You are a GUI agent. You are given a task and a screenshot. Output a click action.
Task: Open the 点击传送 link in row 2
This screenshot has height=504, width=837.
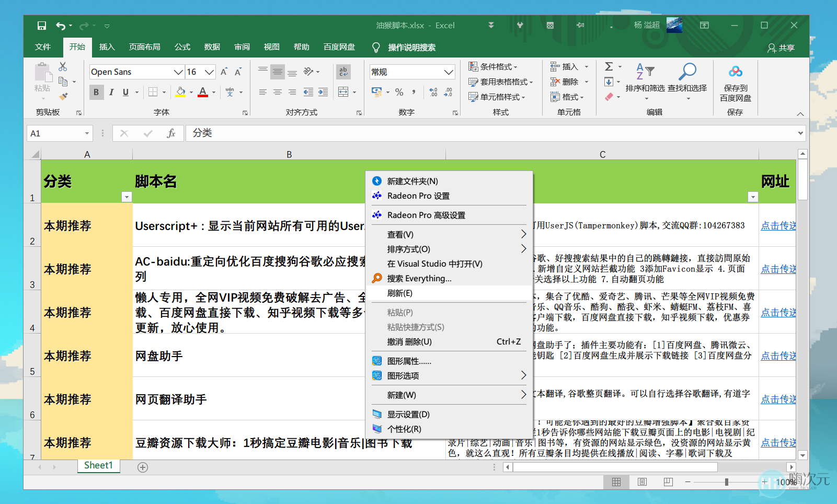778,226
